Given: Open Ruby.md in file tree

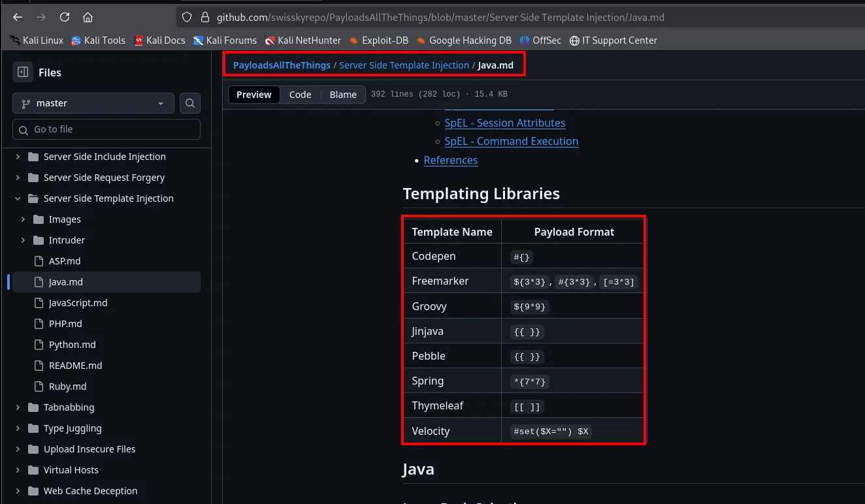Looking at the screenshot, I should (67, 386).
